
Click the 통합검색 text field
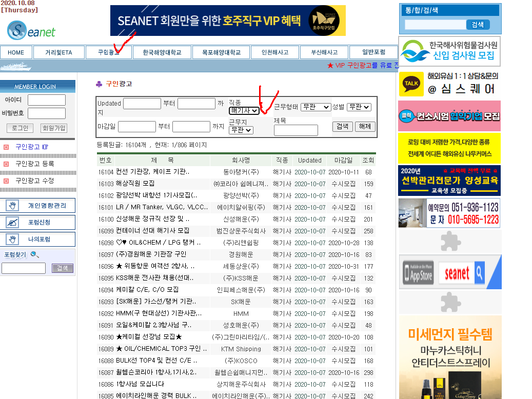pyautogui.click(x=436, y=25)
